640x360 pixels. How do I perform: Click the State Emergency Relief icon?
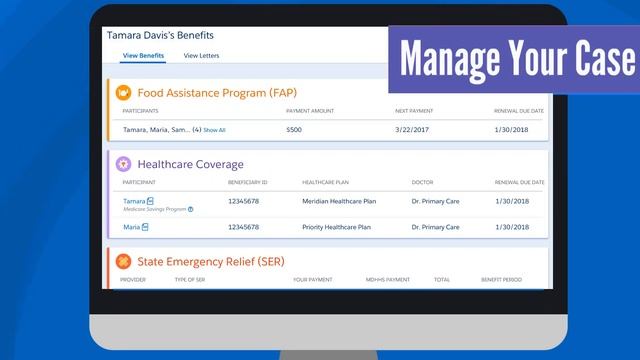(123, 261)
